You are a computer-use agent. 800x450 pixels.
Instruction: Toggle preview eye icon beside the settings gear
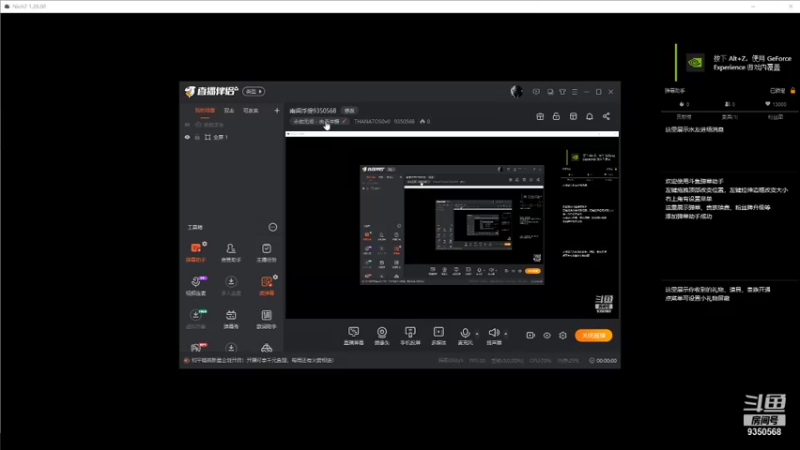click(547, 335)
